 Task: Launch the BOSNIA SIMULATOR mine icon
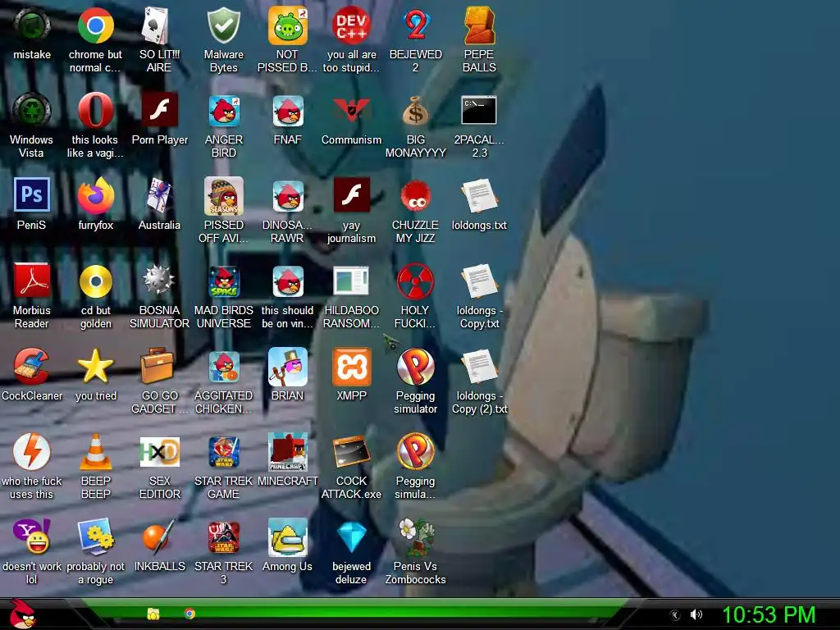(159, 281)
